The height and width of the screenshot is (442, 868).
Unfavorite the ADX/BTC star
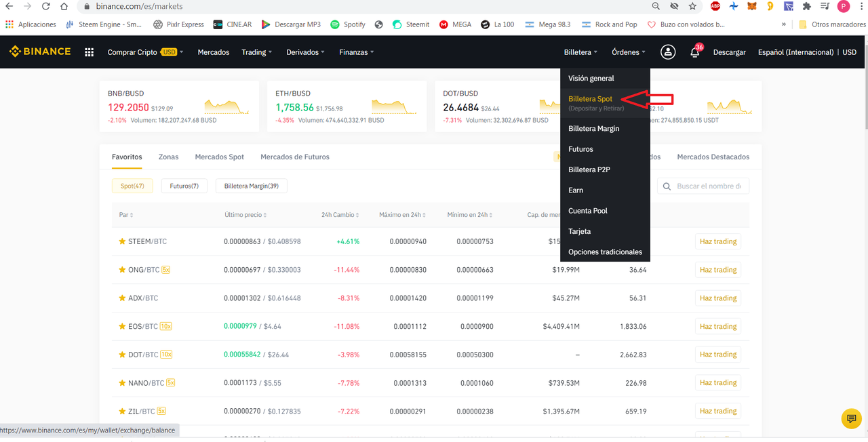(x=122, y=298)
